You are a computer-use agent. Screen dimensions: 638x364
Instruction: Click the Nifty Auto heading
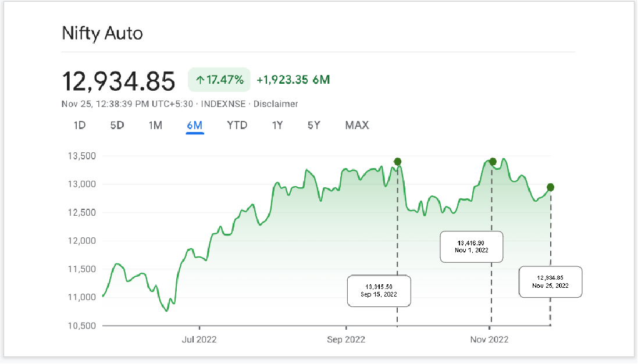(102, 33)
